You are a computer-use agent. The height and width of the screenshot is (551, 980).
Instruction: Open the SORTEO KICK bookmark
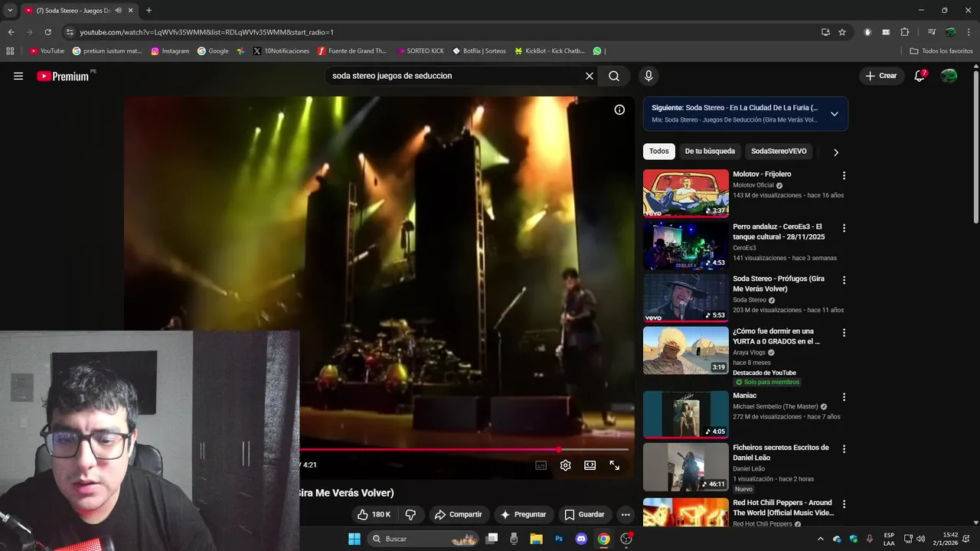(x=420, y=51)
